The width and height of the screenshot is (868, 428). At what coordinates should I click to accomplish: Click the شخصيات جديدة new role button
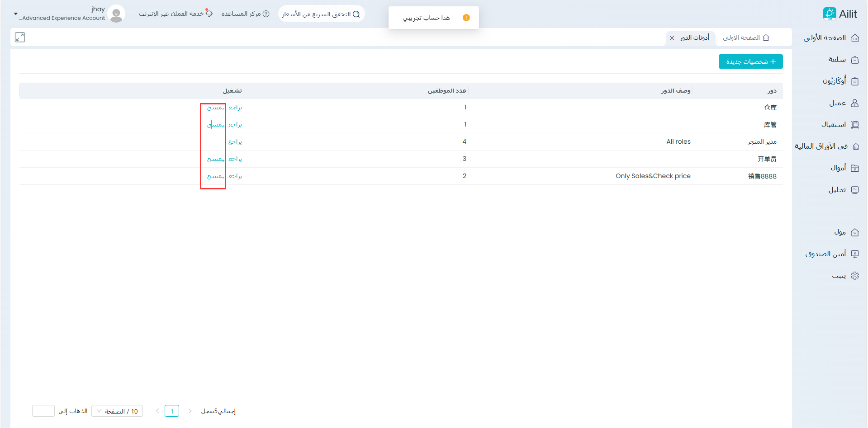click(x=750, y=61)
